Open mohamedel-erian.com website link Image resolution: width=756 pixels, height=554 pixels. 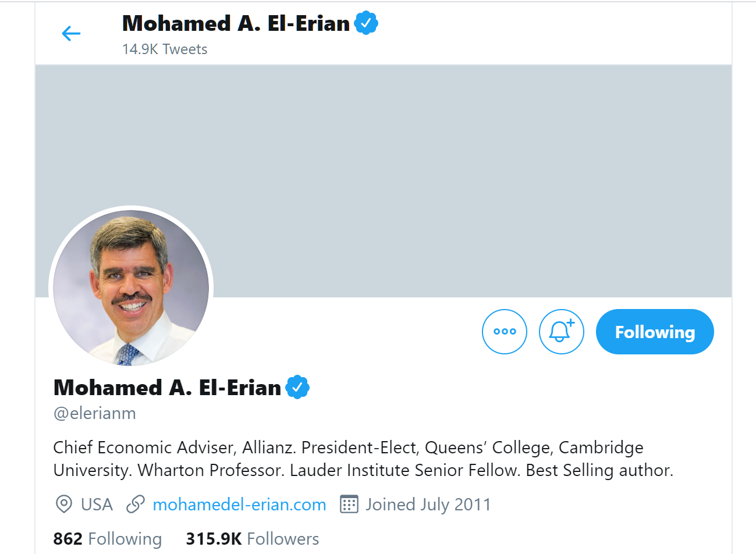click(239, 505)
